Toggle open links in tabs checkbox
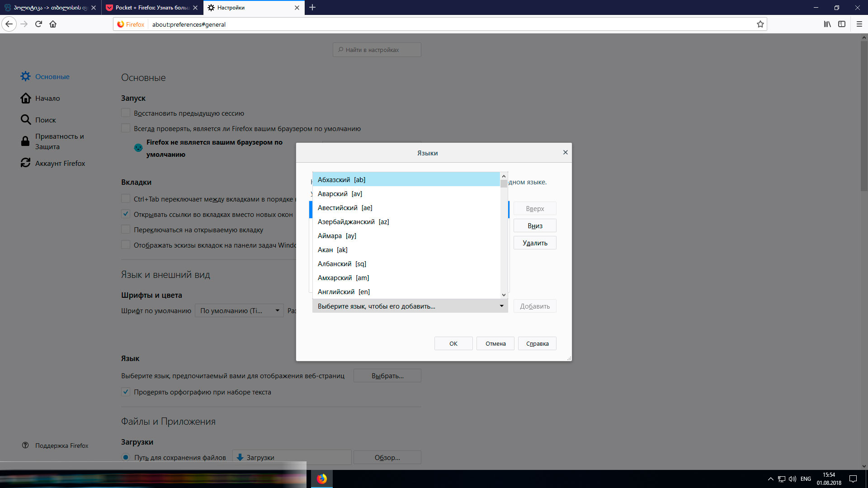The image size is (868, 488). (x=126, y=214)
